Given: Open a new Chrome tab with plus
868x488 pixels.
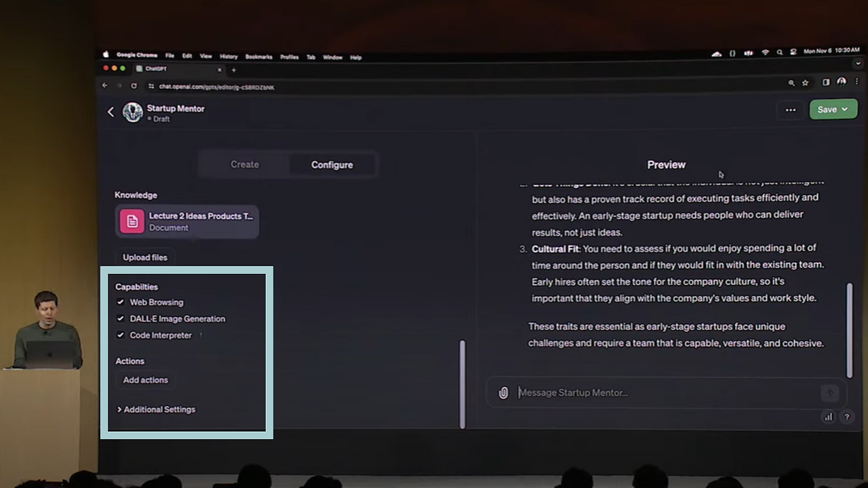Looking at the screenshot, I should pos(233,70).
